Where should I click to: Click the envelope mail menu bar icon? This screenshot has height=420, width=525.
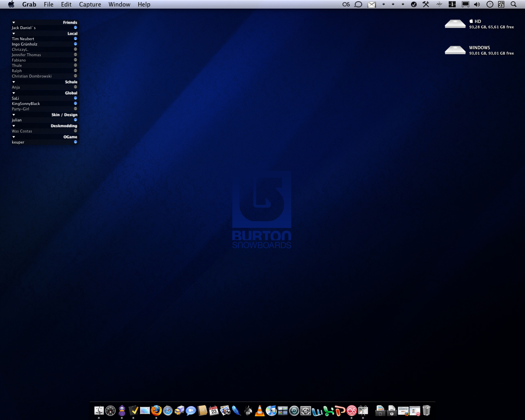tap(372, 5)
